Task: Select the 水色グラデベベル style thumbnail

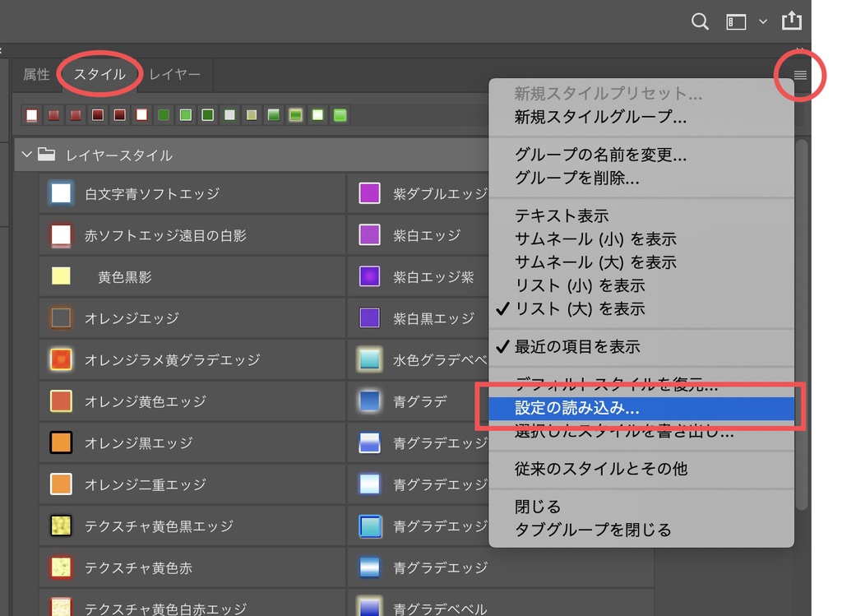Action: (x=370, y=359)
